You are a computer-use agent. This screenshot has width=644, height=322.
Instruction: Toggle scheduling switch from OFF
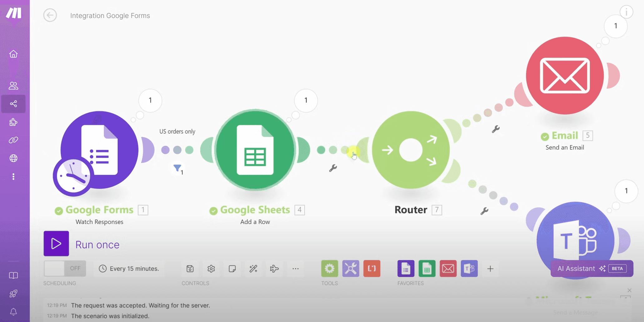65,269
